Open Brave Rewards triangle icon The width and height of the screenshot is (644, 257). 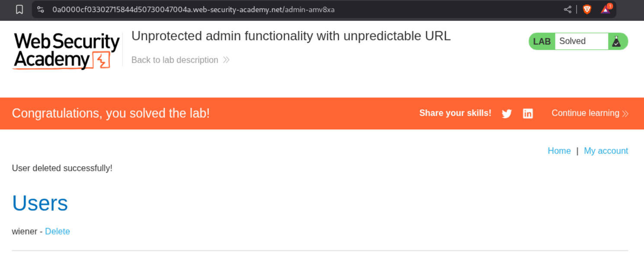(x=606, y=10)
